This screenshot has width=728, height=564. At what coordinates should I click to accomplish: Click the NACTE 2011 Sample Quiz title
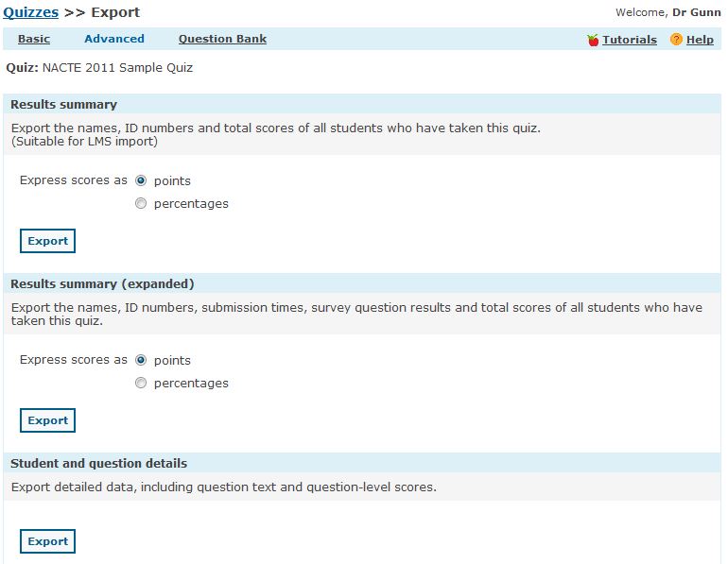tap(117, 68)
